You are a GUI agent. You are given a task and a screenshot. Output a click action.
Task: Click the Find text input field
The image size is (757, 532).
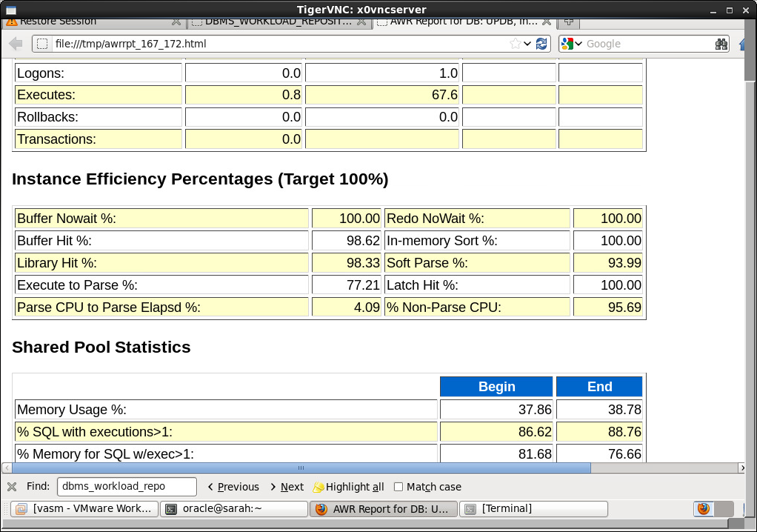click(127, 487)
